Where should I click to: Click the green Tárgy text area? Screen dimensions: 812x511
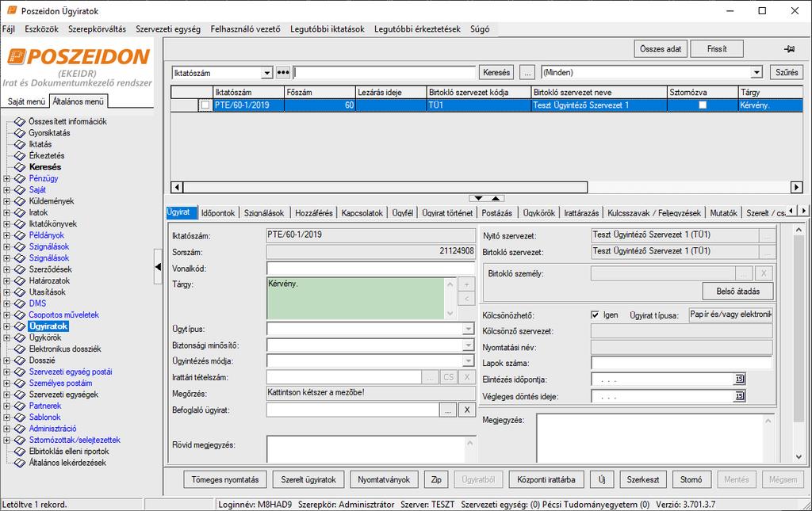click(x=355, y=299)
